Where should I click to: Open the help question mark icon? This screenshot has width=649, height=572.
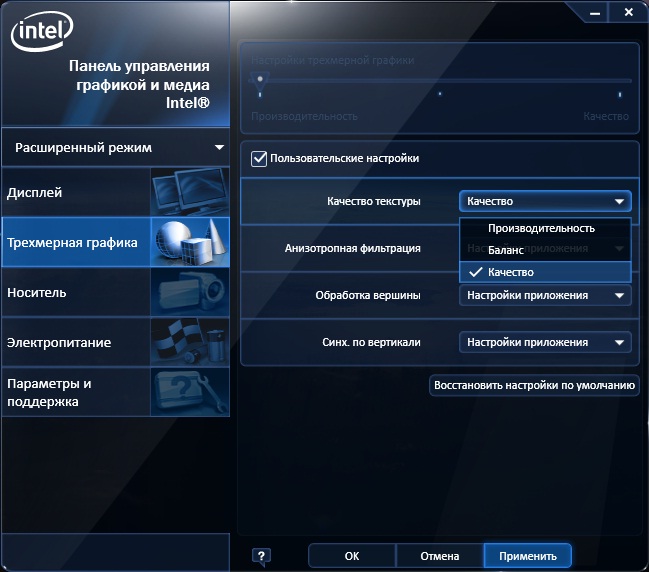point(261,556)
